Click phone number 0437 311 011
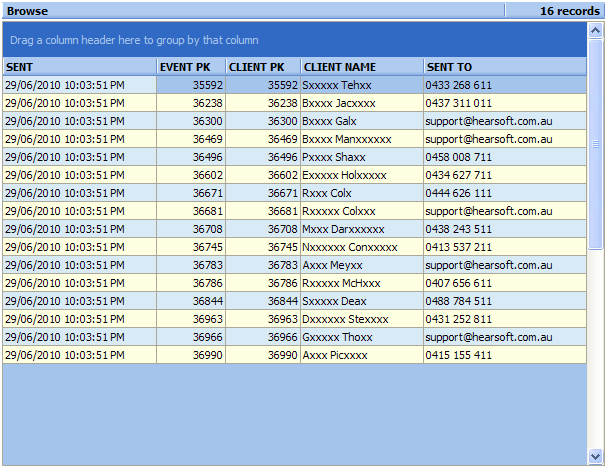The height and width of the screenshot is (468, 607). pos(458,103)
